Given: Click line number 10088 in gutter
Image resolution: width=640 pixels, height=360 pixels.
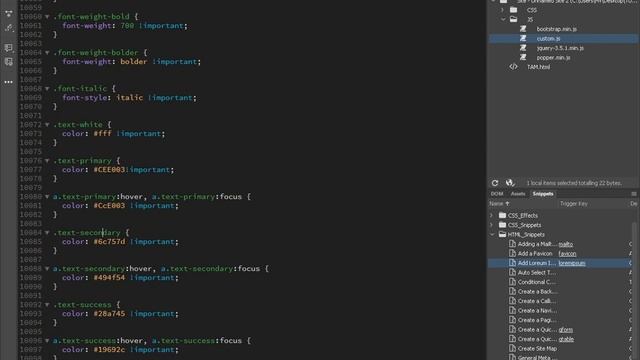Looking at the screenshot, I should tap(31, 269).
